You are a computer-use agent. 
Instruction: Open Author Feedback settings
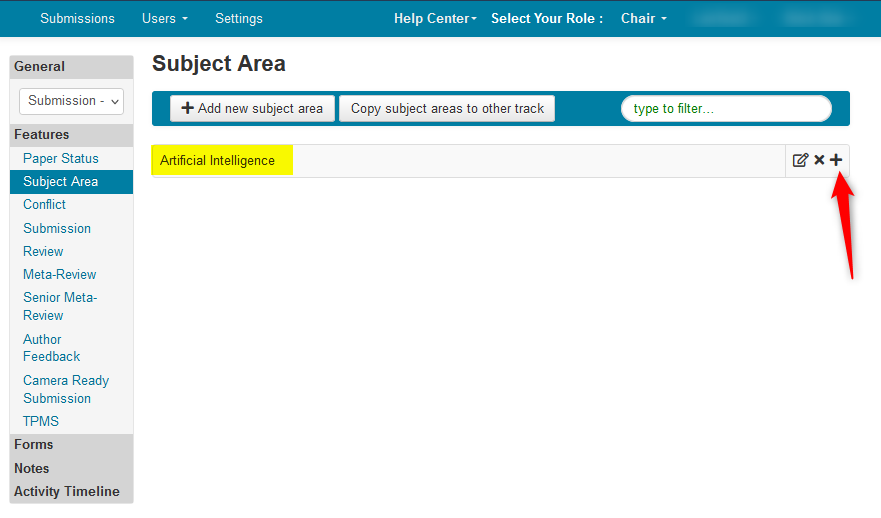52,348
